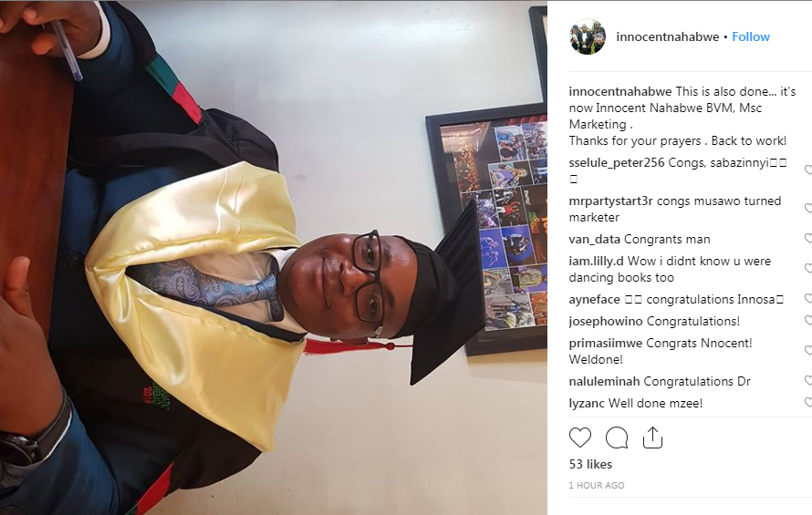Image resolution: width=812 pixels, height=515 pixels.
Task: Open the comment speech bubble icon
Action: click(617, 438)
